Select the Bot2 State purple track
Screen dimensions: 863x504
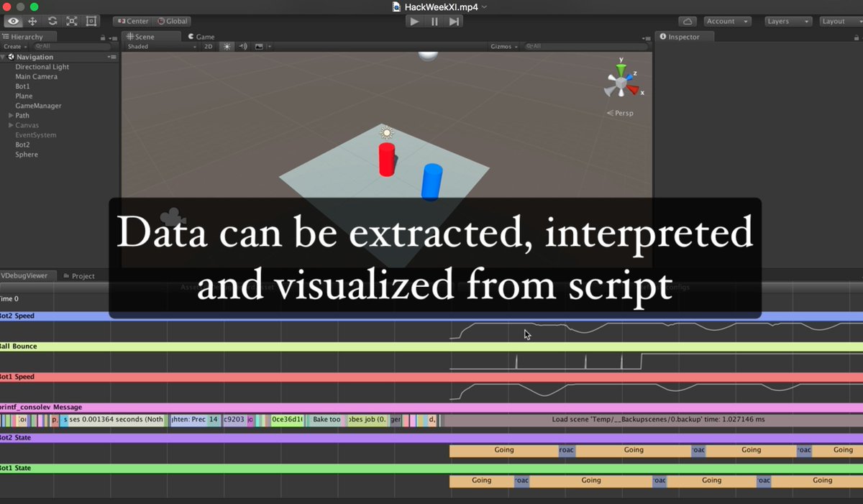(x=431, y=437)
